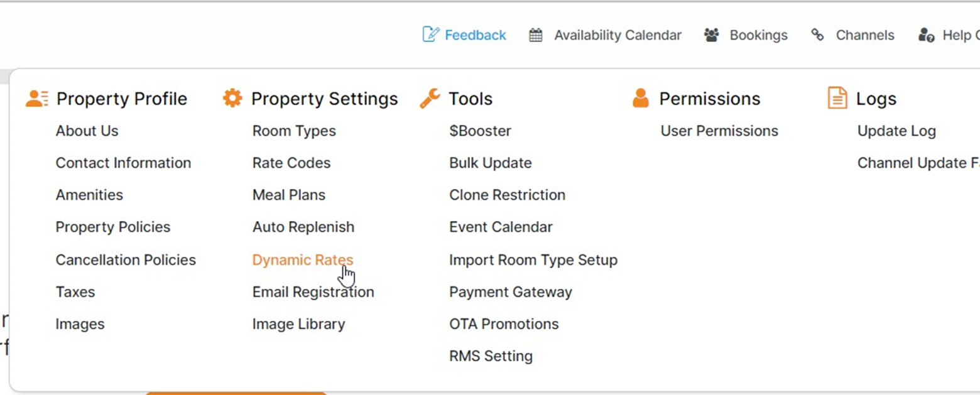The width and height of the screenshot is (980, 395).
Task: Open the $Booster tool
Action: pyautogui.click(x=480, y=131)
